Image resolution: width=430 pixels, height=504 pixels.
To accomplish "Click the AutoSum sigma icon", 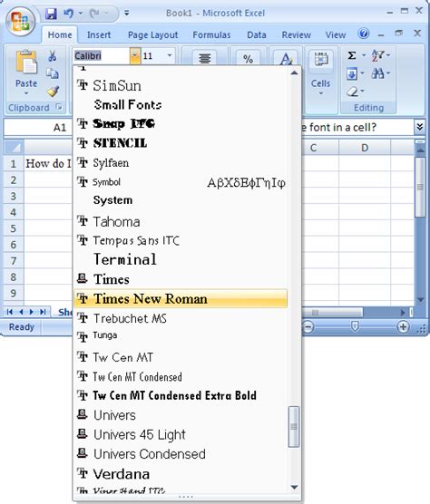I will click(x=352, y=55).
